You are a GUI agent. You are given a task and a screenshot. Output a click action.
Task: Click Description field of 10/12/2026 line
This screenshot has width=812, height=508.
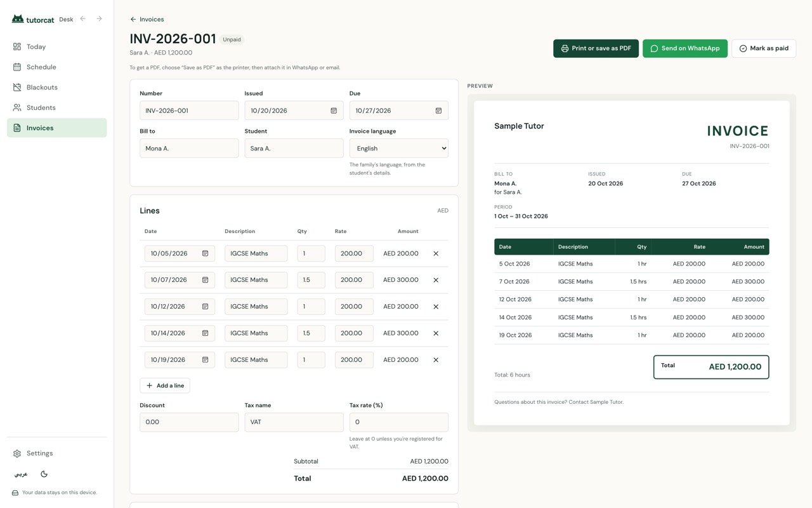(x=256, y=307)
